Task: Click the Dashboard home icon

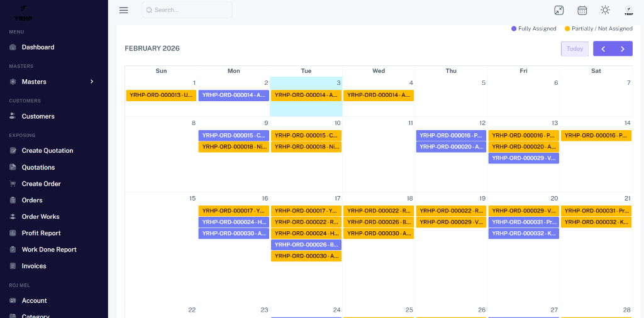Action: pos(13,47)
